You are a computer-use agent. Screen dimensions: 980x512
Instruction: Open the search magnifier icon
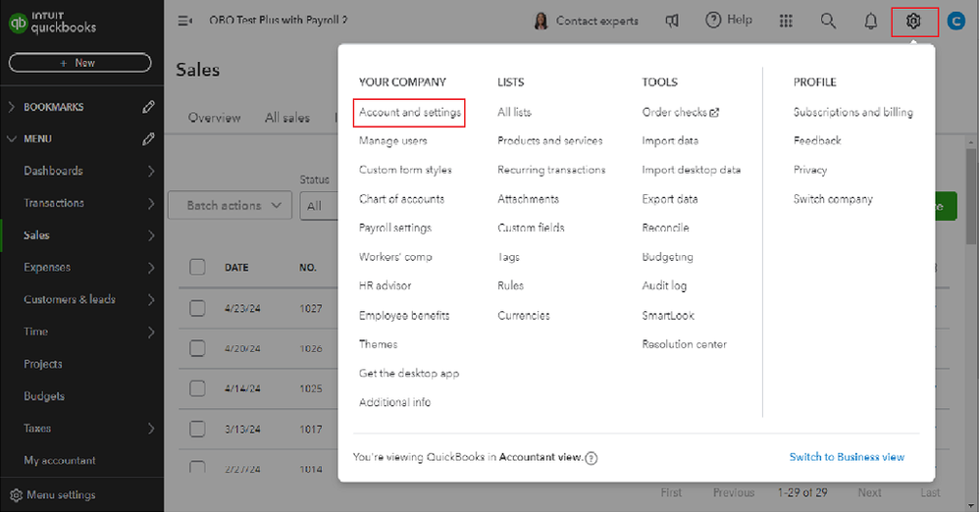click(x=828, y=21)
